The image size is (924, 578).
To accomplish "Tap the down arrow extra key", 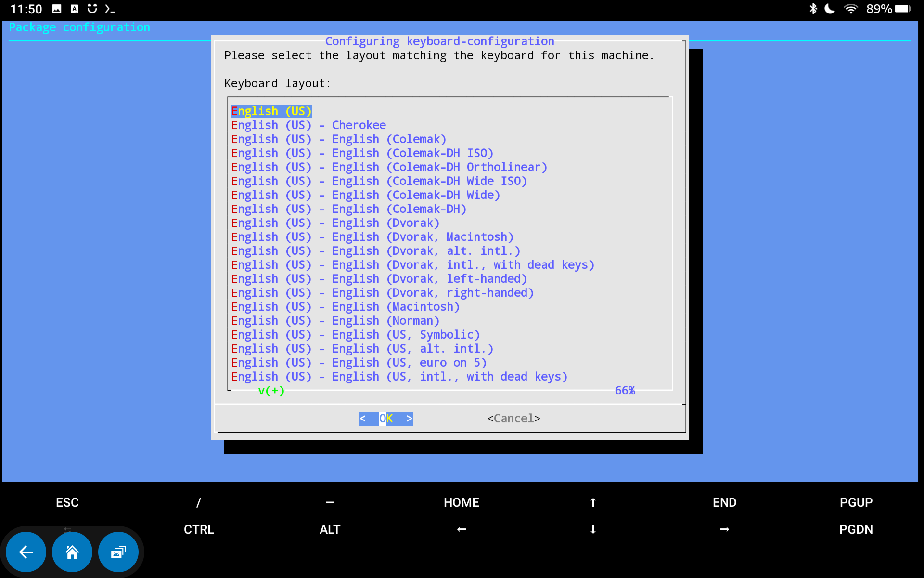I will pos(593,529).
